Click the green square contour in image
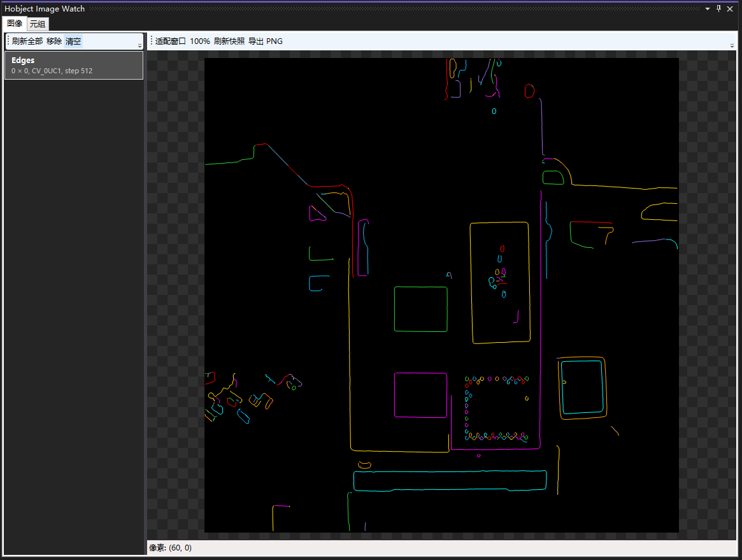 pos(420,308)
